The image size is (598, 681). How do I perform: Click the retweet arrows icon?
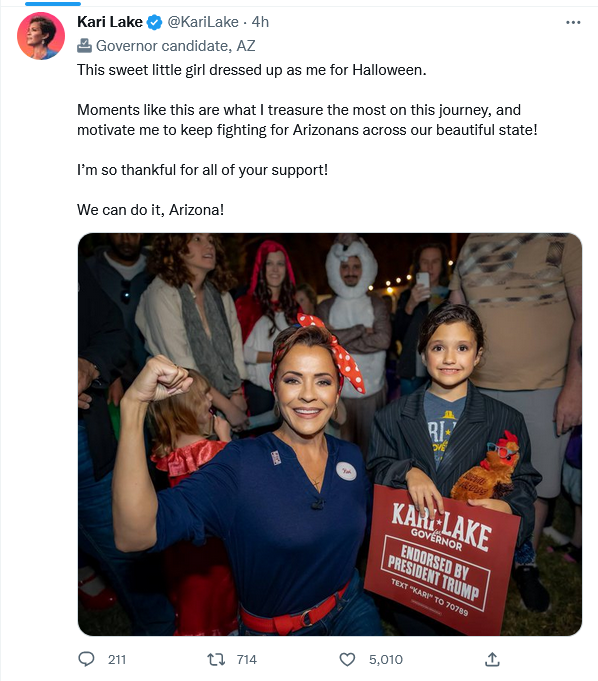(x=216, y=659)
